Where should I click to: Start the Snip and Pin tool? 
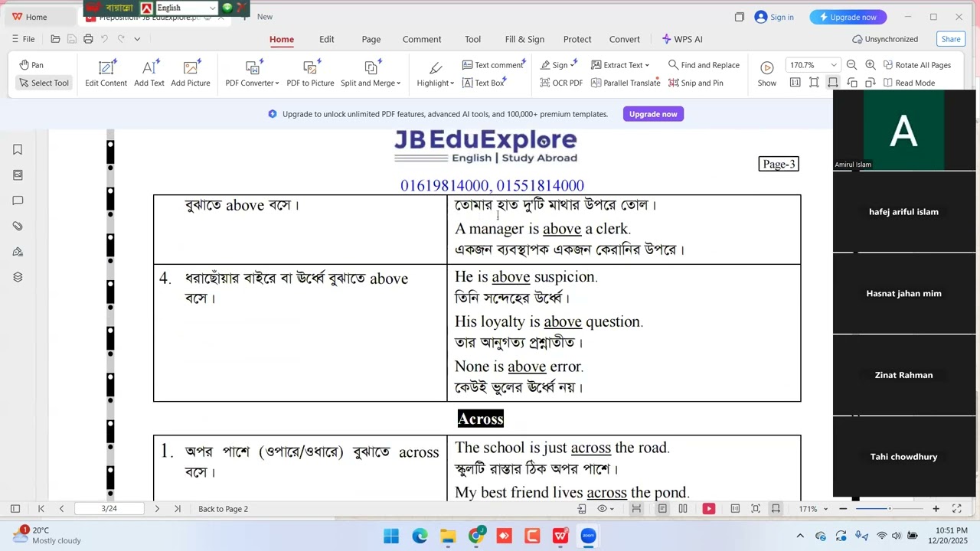click(695, 83)
